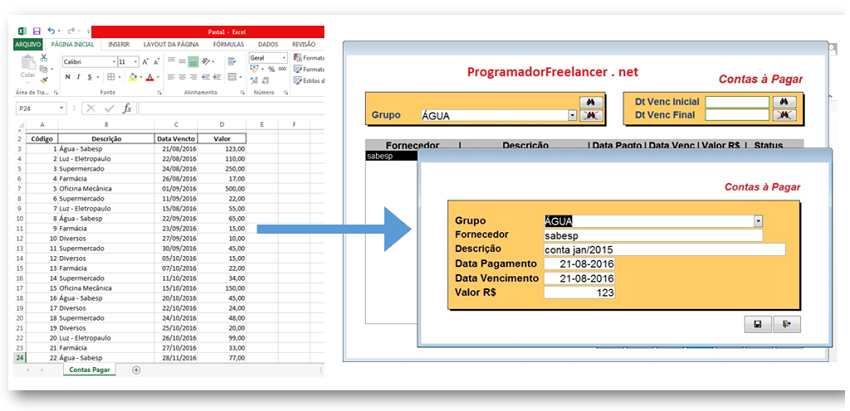Click the align right icon
This screenshot has height=411, width=850.
pos(194,77)
